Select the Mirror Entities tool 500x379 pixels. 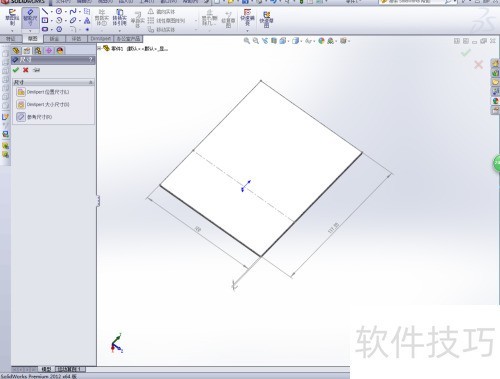coord(161,12)
